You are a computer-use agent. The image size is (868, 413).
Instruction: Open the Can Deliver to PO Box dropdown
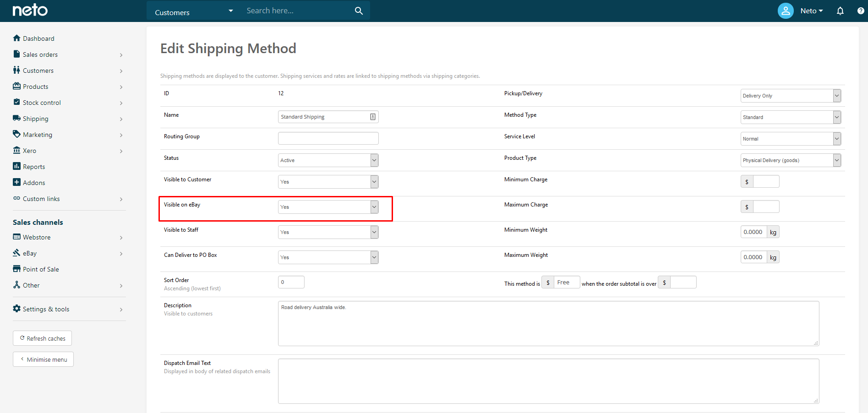[328, 257]
